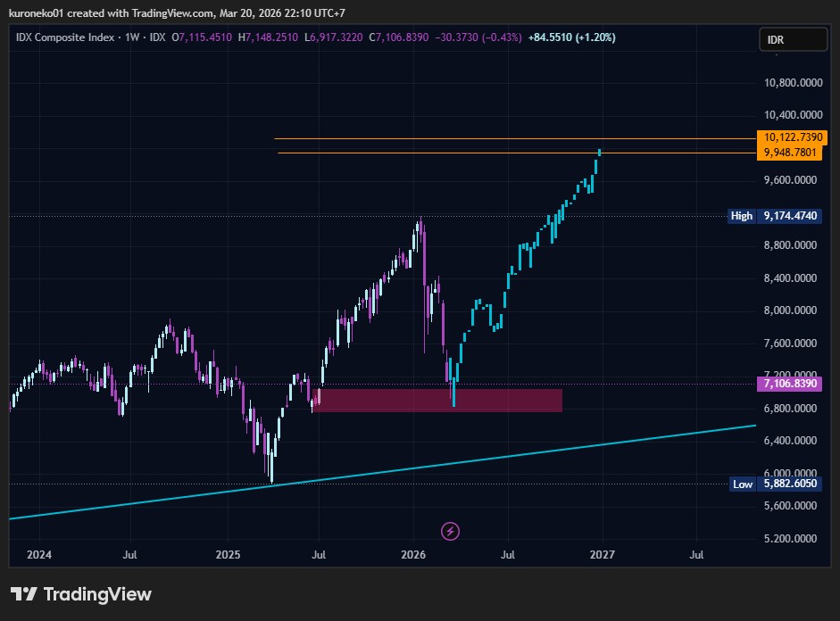Image resolution: width=840 pixels, height=621 pixels.
Task: Click the 8,400.0000 price scale label
Action: point(790,278)
